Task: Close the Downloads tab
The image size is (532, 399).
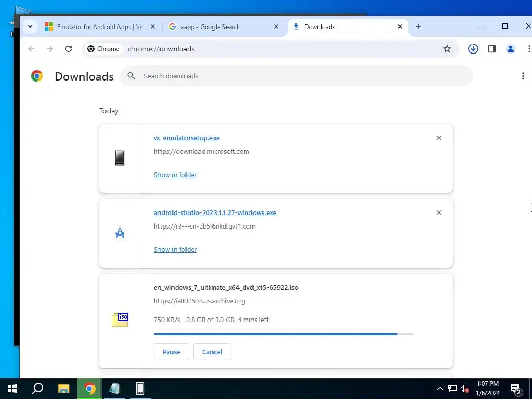Action: point(400,26)
